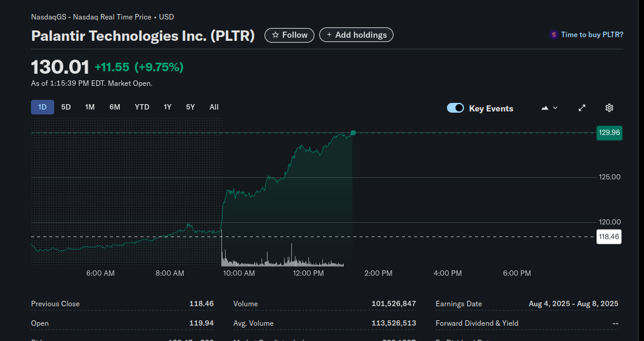This screenshot has width=644, height=341.
Task: Show All time chart range
Action: click(214, 107)
